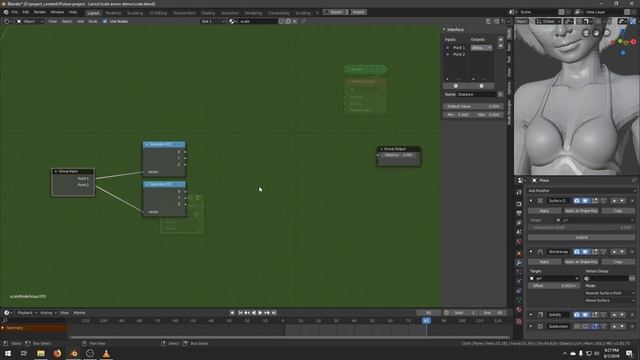Click the Import button in top bar
Viewport: 640px width, 360px height.
(x=358, y=12)
